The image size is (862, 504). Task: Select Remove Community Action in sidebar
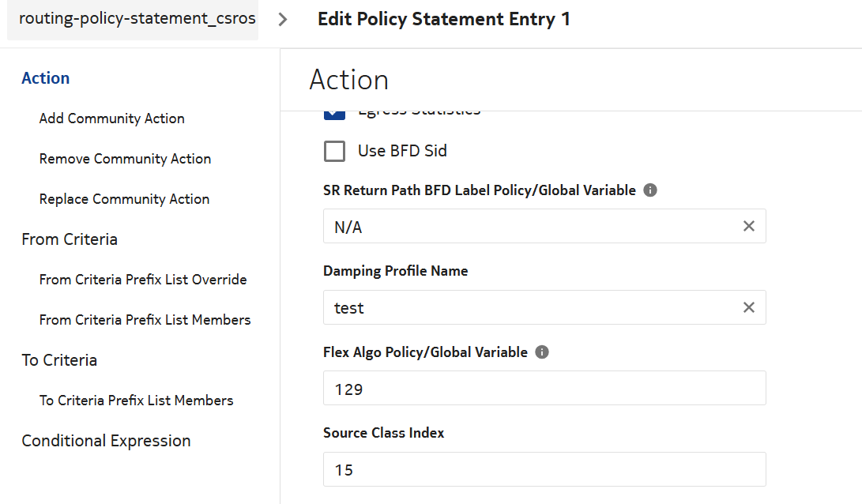(x=125, y=159)
